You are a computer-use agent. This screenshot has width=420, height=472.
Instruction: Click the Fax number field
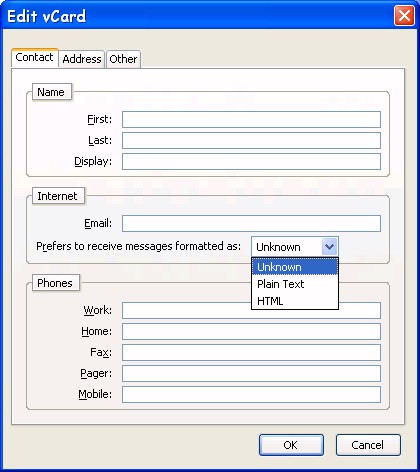point(251,352)
